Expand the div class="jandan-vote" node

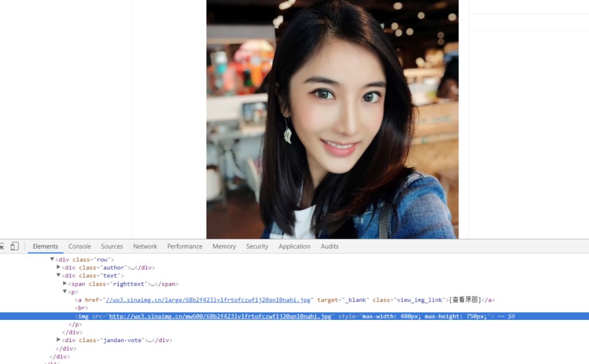click(x=58, y=339)
